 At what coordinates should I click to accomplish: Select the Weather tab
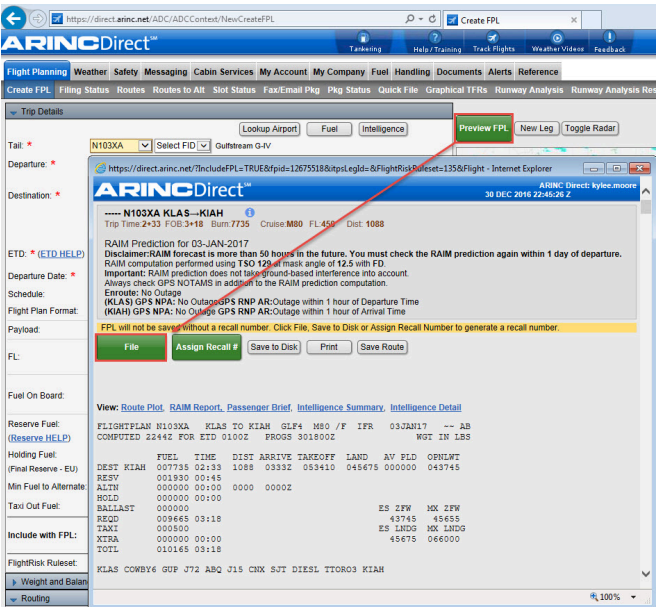[x=90, y=72]
